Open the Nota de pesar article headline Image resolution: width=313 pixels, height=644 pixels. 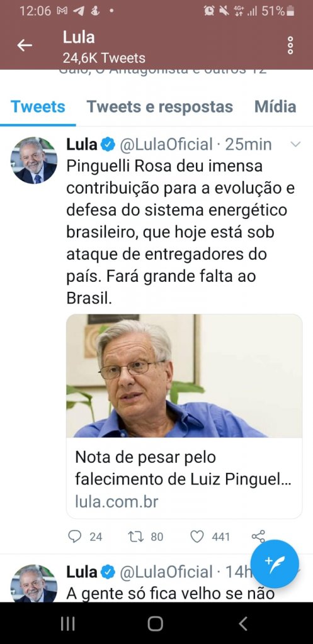pos(183,468)
